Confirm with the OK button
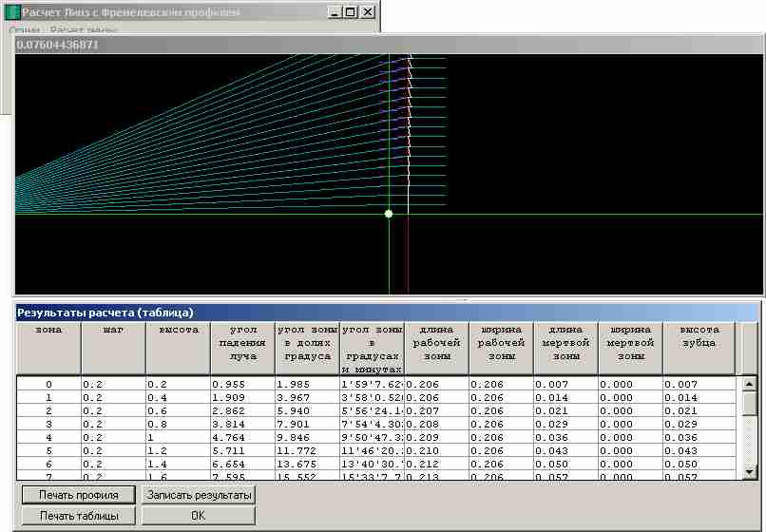Viewport: 766px width, 532px height. pyautogui.click(x=198, y=515)
